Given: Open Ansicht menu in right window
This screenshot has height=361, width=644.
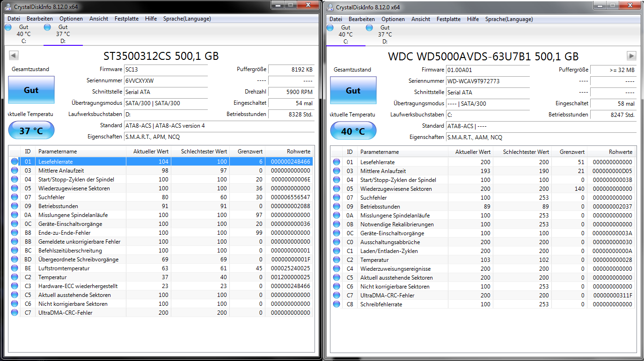Looking at the screenshot, I should pos(421,19).
